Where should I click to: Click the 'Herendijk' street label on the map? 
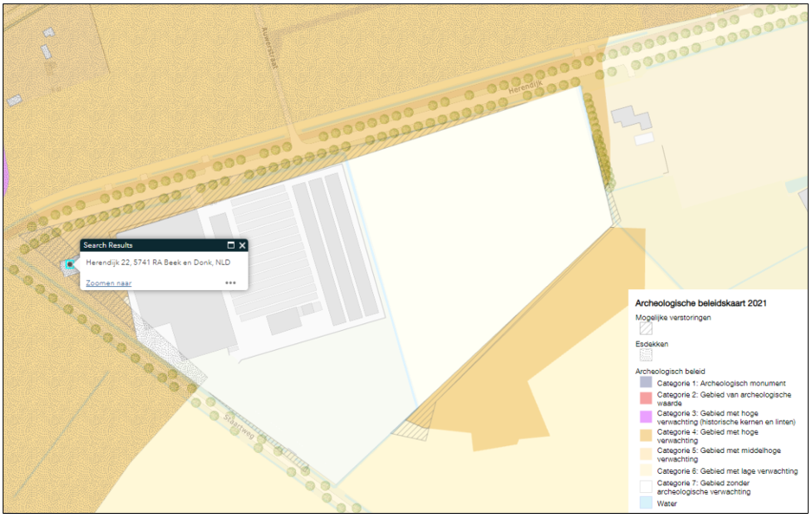pos(525,87)
